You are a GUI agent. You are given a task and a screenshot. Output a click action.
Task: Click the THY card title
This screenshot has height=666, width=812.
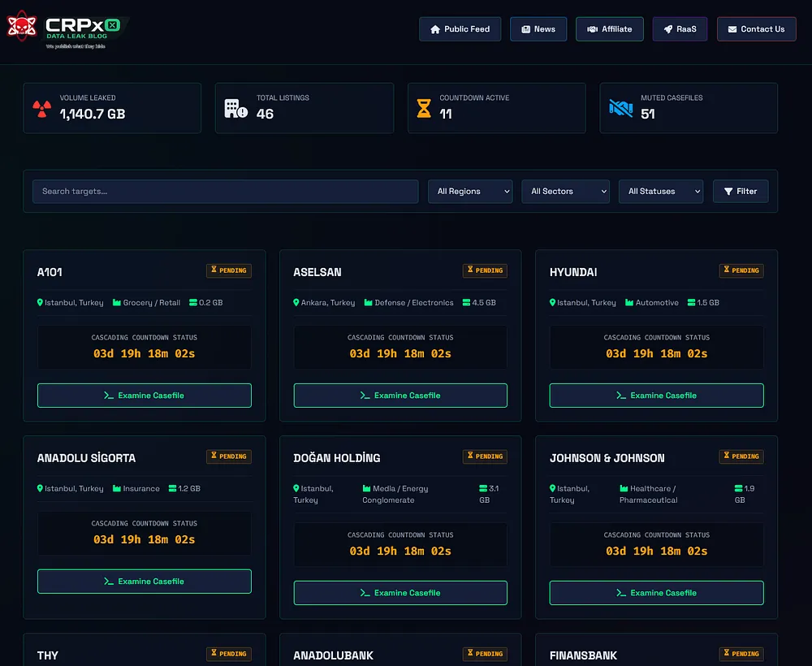[x=48, y=655]
